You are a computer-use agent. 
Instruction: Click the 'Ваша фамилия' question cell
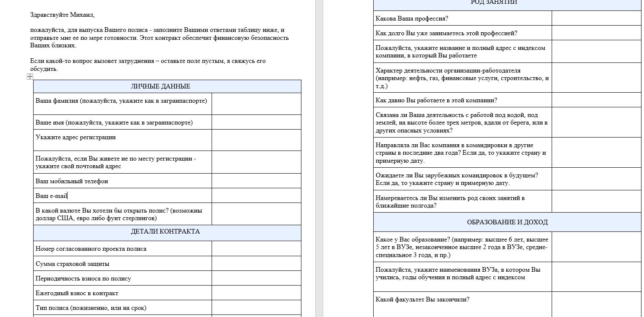[123, 104]
